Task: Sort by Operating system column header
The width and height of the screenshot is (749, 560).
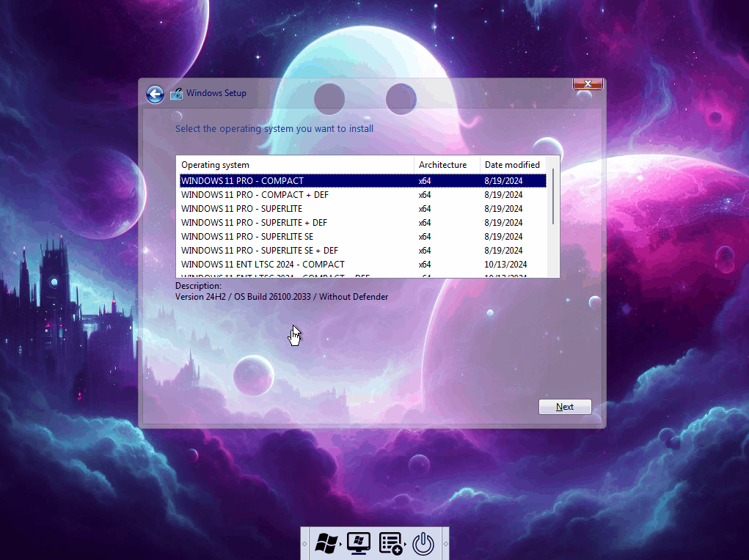Action: (x=295, y=165)
